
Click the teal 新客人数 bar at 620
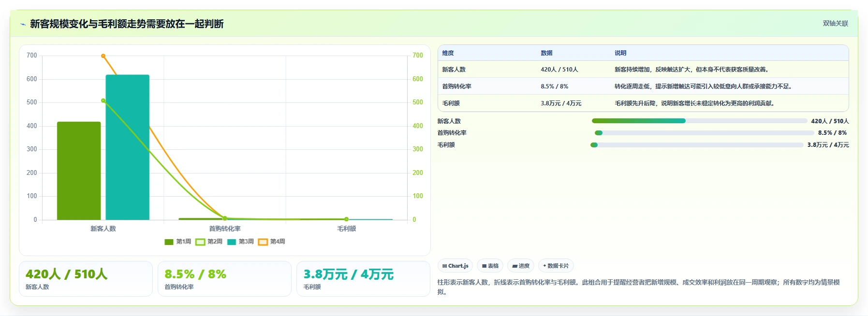(x=128, y=147)
